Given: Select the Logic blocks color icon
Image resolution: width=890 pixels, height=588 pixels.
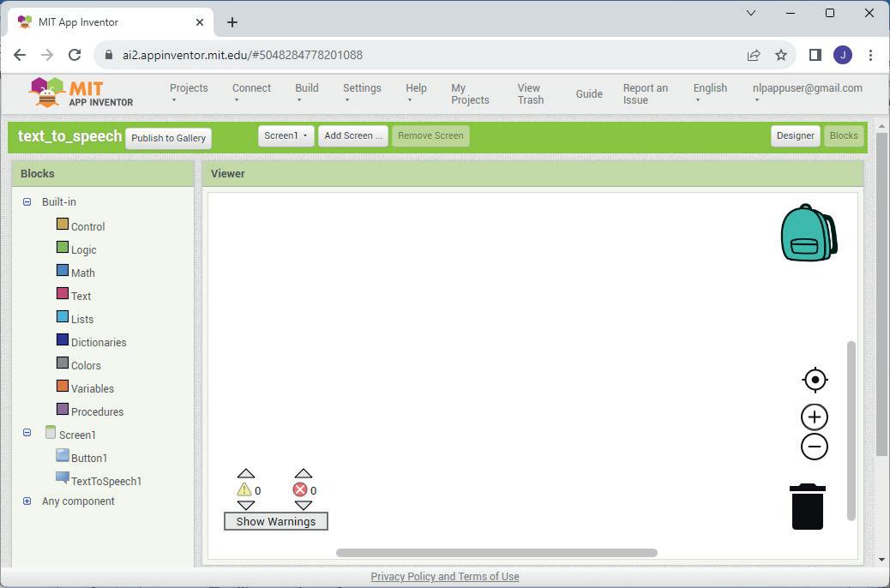Looking at the screenshot, I should click(x=63, y=248).
